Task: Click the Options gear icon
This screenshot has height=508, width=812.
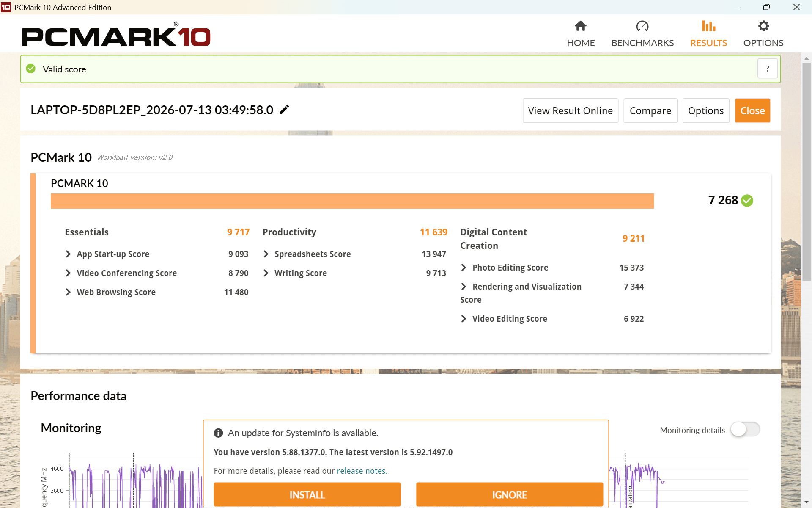Action: [763, 26]
